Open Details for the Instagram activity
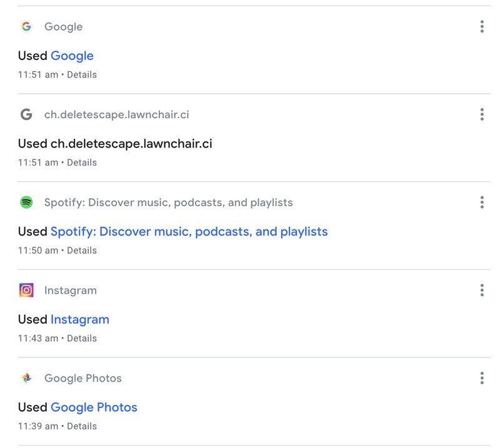The height and width of the screenshot is (448, 500). click(x=84, y=338)
